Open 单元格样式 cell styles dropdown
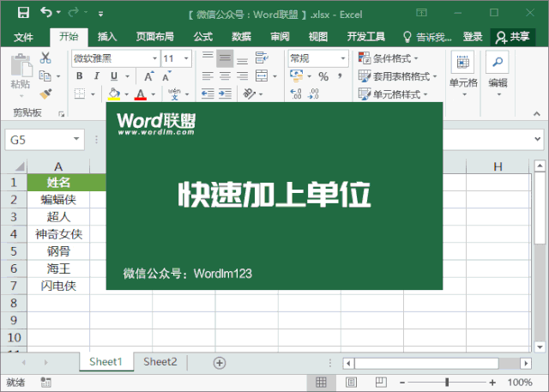549x392 pixels. point(393,93)
